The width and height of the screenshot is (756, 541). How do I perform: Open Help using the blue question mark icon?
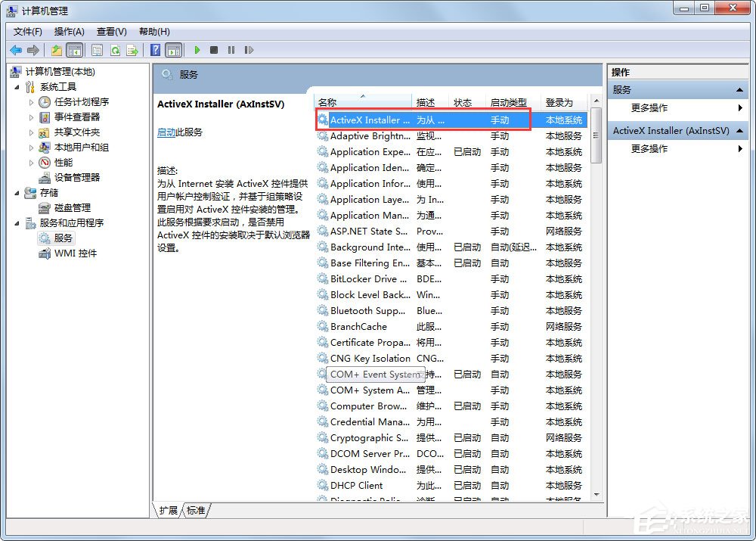156,50
